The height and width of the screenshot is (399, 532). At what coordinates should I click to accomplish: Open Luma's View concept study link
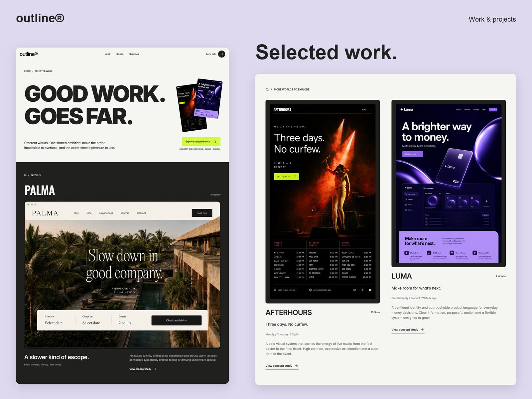tap(408, 330)
